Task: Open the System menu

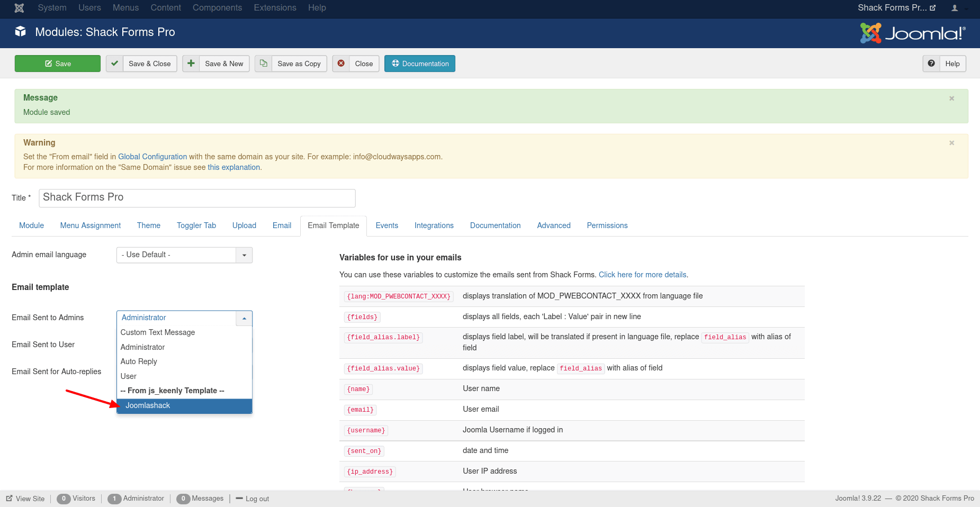Action: coord(52,8)
